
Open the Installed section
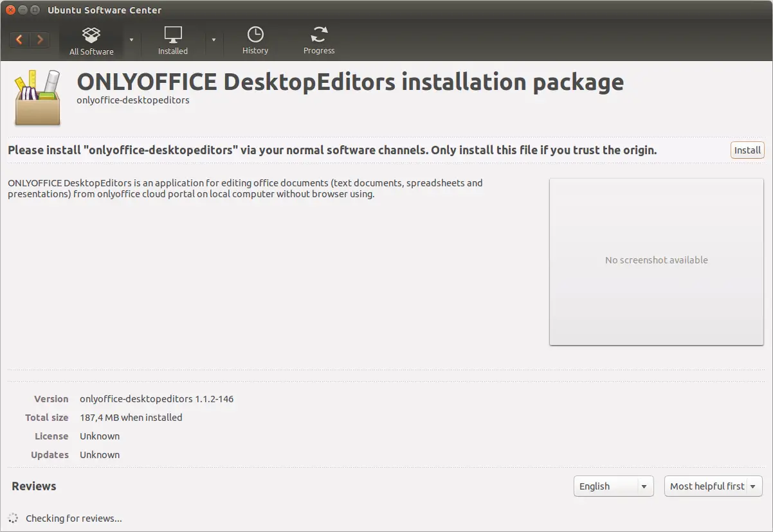[173, 41]
